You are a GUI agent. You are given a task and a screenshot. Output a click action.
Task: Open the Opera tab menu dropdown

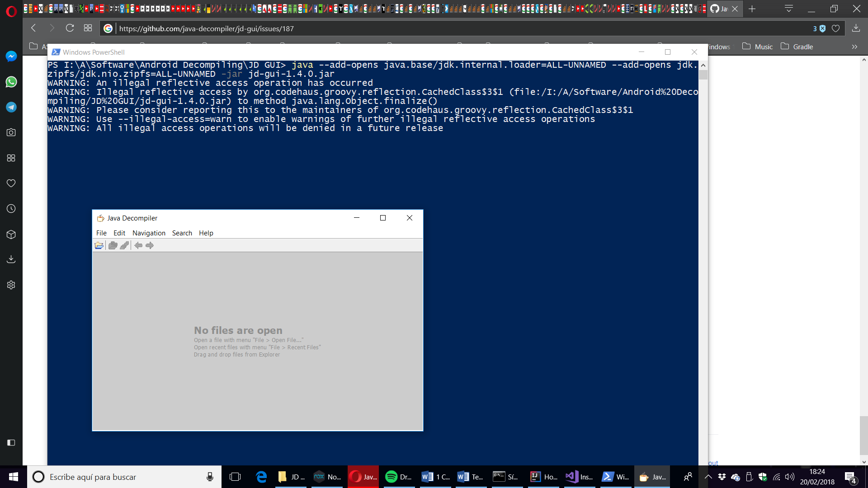pyautogui.click(x=789, y=9)
